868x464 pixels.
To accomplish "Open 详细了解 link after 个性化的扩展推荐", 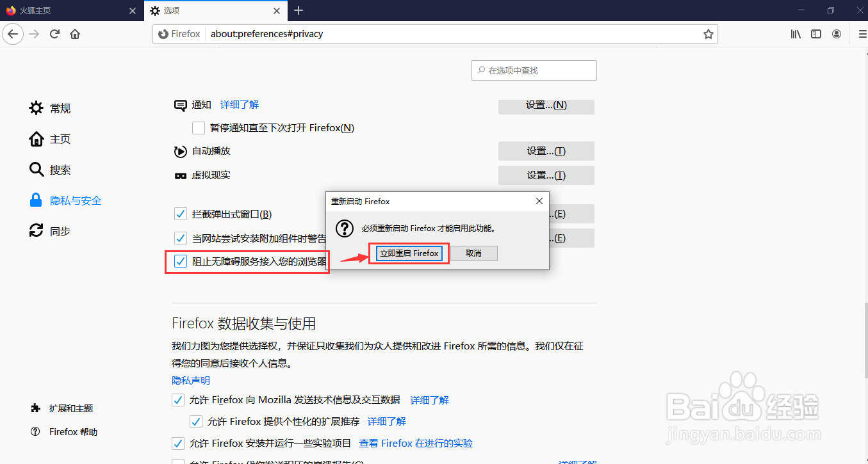I will coord(387,422).
